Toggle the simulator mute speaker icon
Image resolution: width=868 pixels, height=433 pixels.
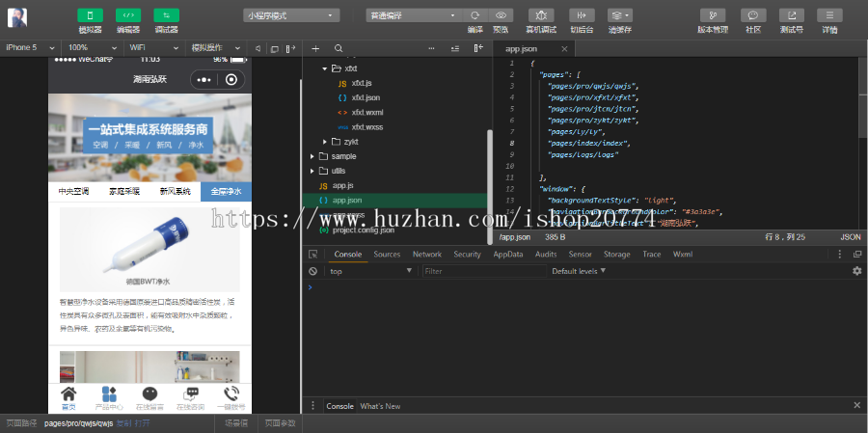pos(258,49)
